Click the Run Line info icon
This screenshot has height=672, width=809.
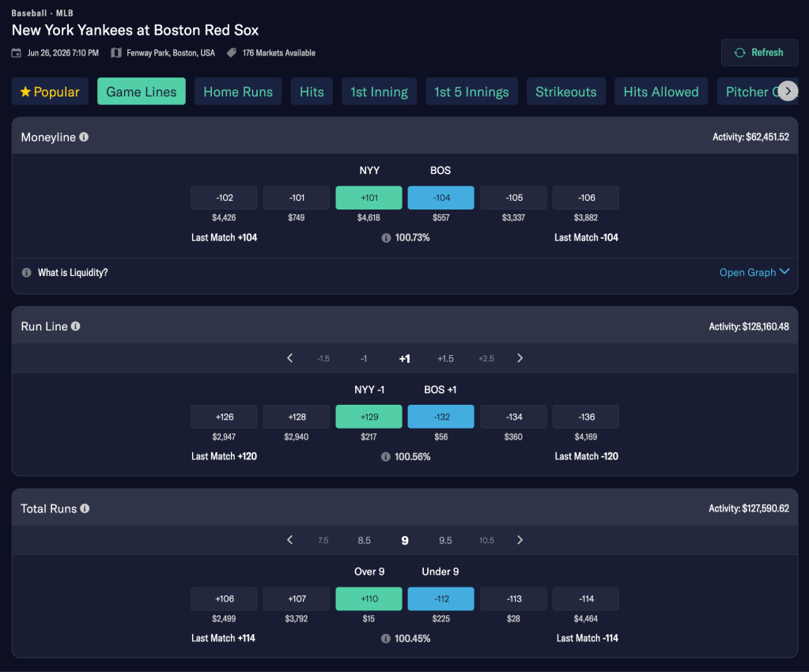75,326
